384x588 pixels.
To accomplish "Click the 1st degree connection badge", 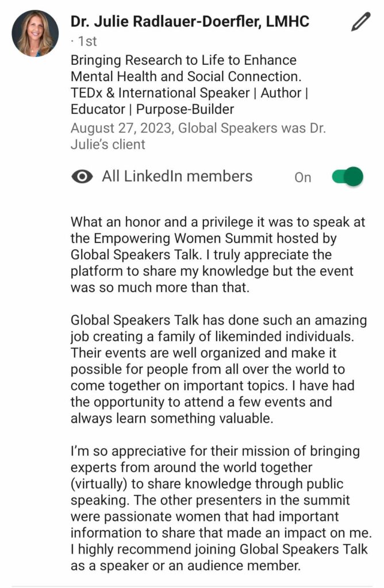I will pyautogui.click(x=86, y=41).
